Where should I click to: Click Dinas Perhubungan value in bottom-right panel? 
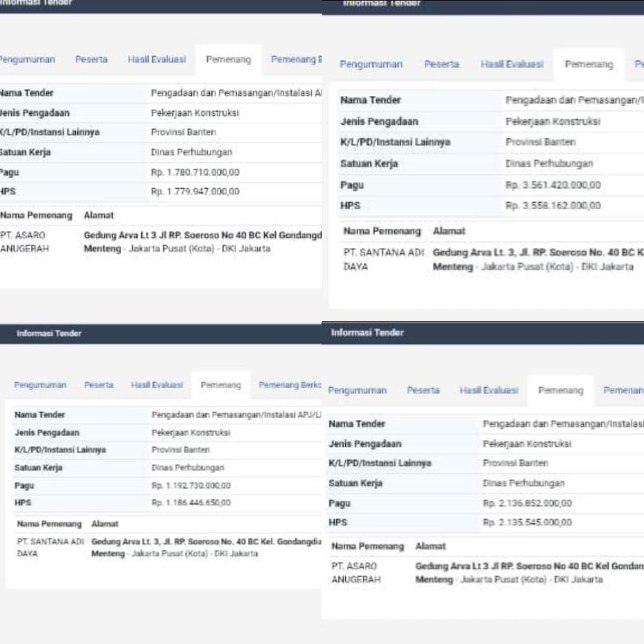(x=523, y=483)
